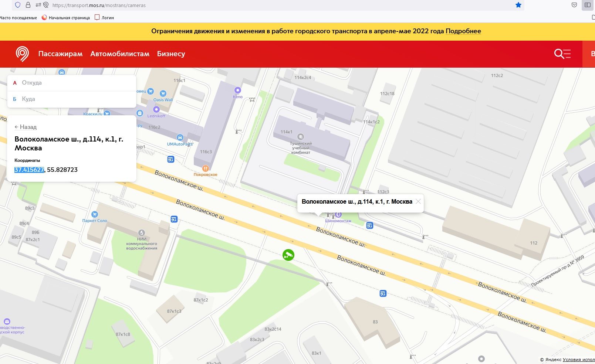Click the Покровское restaurant map icon

point(206,169)
